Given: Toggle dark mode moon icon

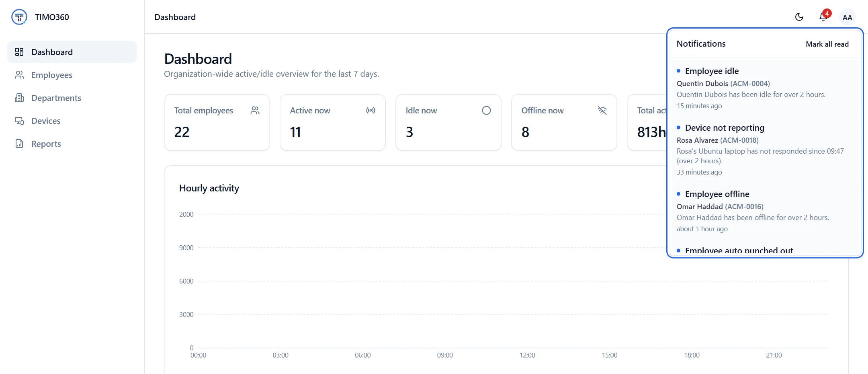Looking at the screenshot, I should (x=799, y=17).
